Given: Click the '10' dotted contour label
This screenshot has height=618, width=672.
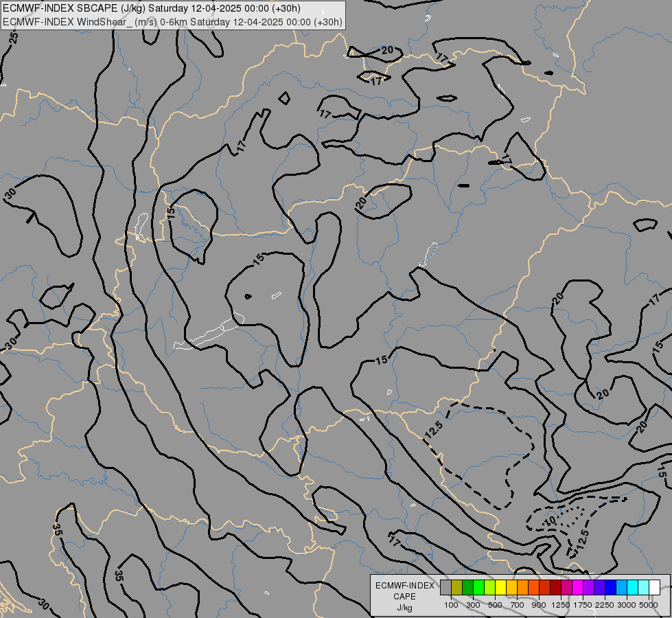Looking at the screenshot, I should point(550,521).
